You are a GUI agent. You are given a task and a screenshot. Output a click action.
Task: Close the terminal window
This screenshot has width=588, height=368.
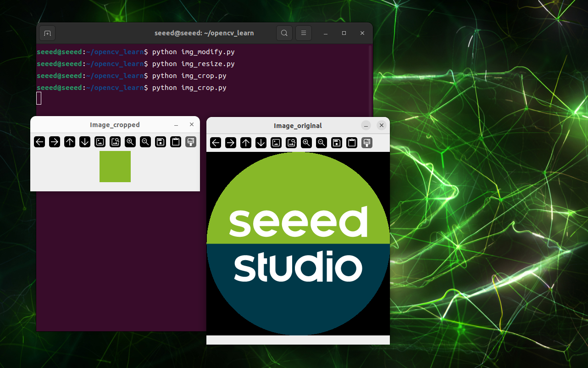click(362, 33)
